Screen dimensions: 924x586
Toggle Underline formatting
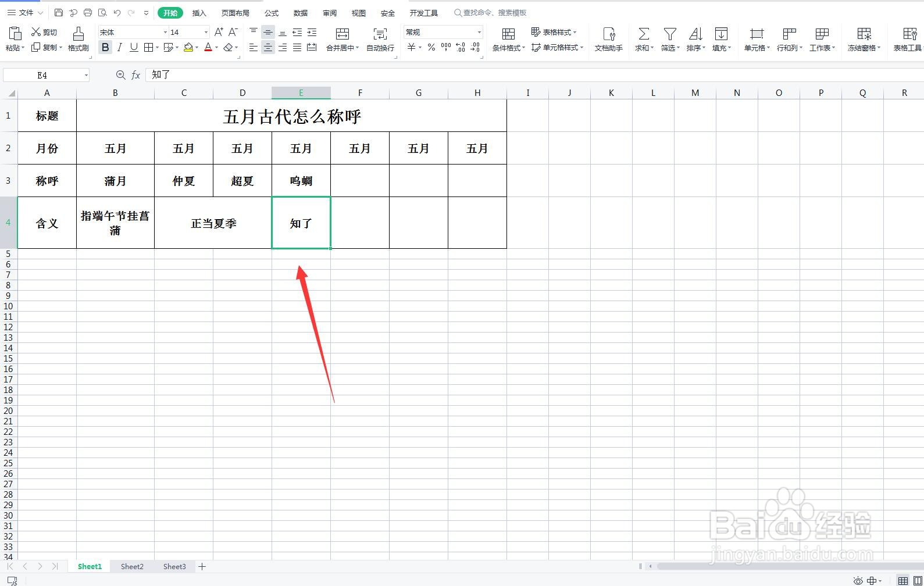point(134,47)
